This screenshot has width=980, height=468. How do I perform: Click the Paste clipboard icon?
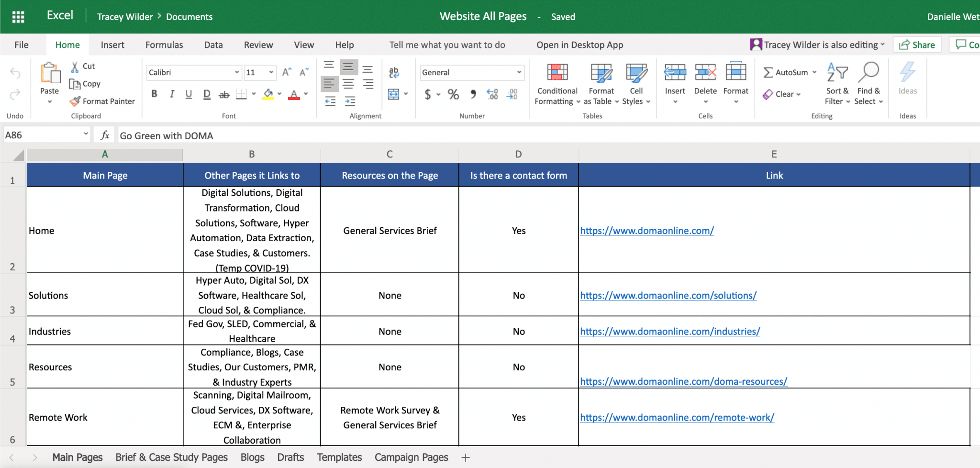(50, 73)
